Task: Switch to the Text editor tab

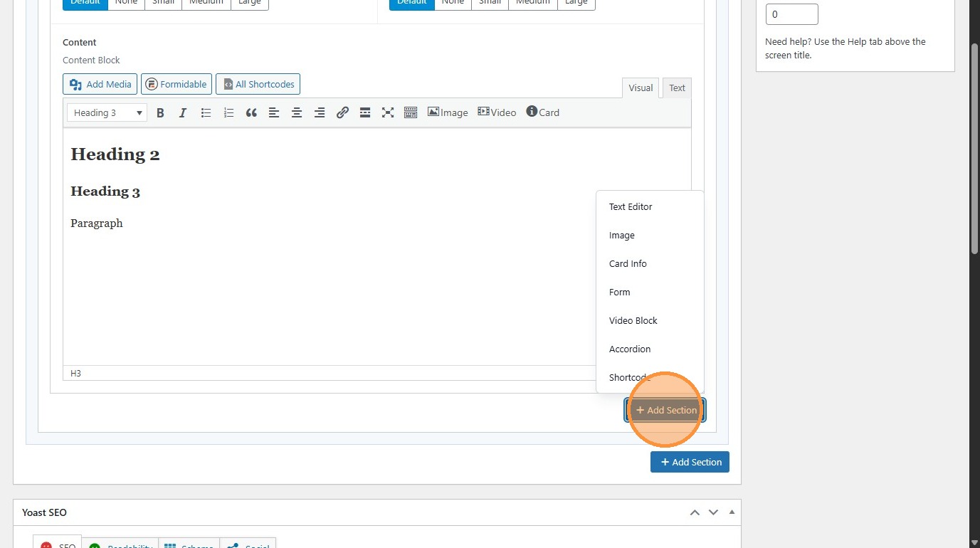Action: pyautogui.click(x=677, y=88)
